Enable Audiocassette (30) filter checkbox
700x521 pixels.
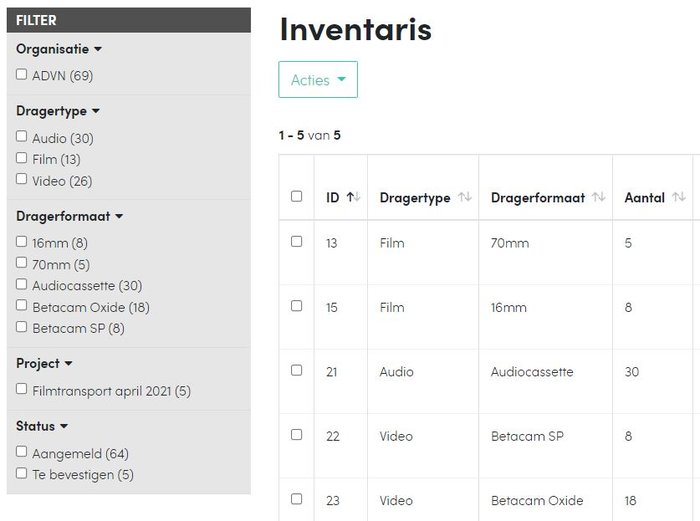click(x=21, y=284)
